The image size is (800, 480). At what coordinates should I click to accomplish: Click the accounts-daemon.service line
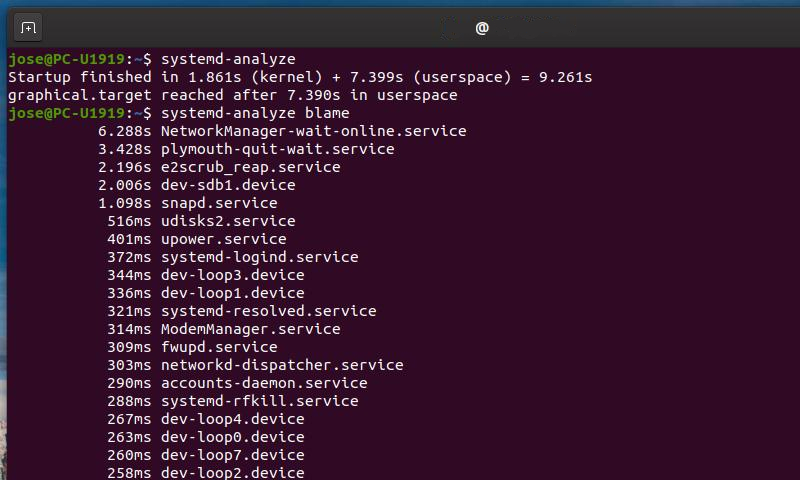(237, 383)
